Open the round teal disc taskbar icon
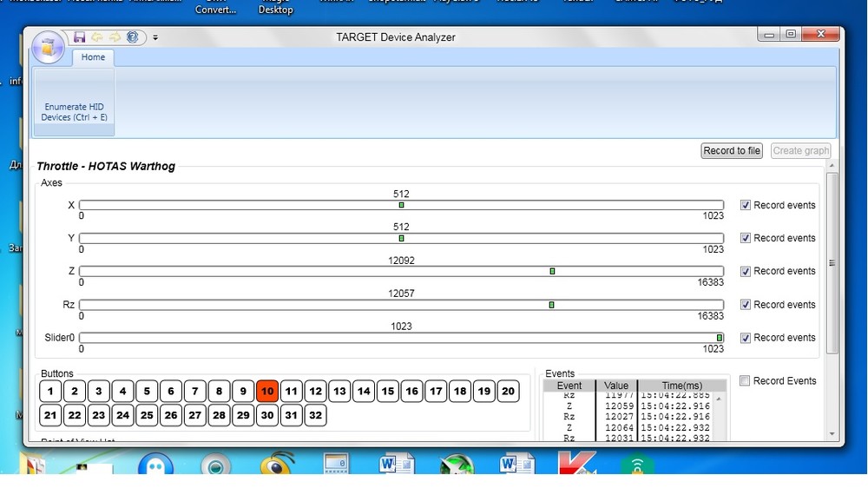Image resolution: width=868 pixels, height=495 pixels. click(x=216, y=465)
